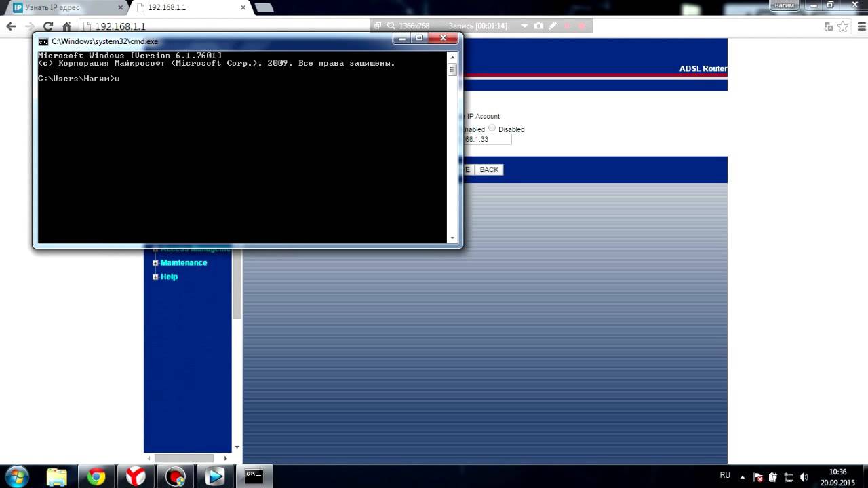The width and height of the screenshot is (868, 488).
Task: Stop the recording with the red record button
Action: click(x=582, y=26)
